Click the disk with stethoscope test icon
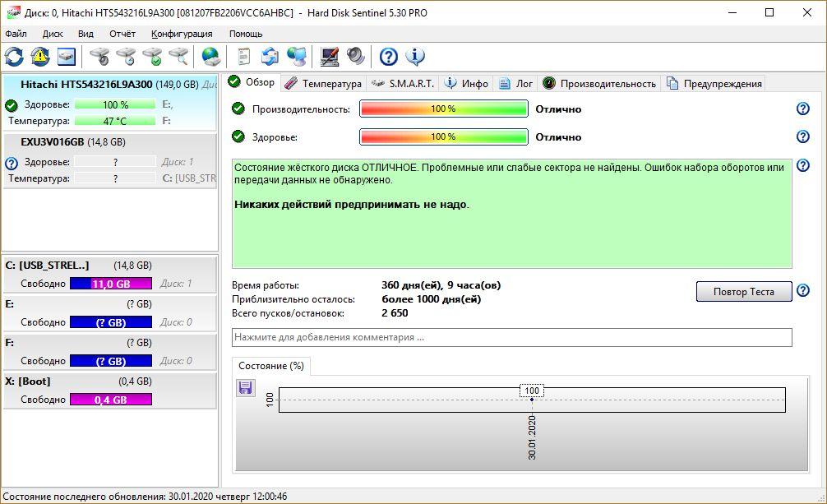Image resolution: width=827 pixels, height=504 pixels. (99, 57)
